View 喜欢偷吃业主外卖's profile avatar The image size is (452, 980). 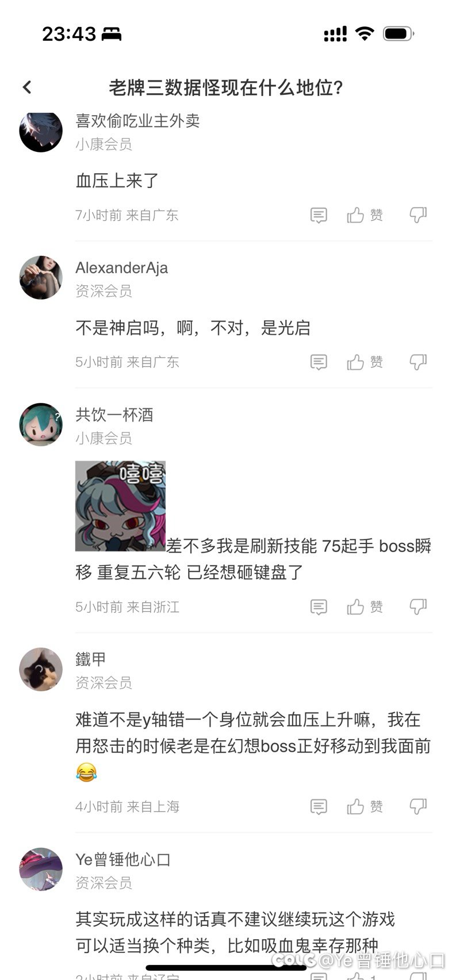click(x=41, y=131)
